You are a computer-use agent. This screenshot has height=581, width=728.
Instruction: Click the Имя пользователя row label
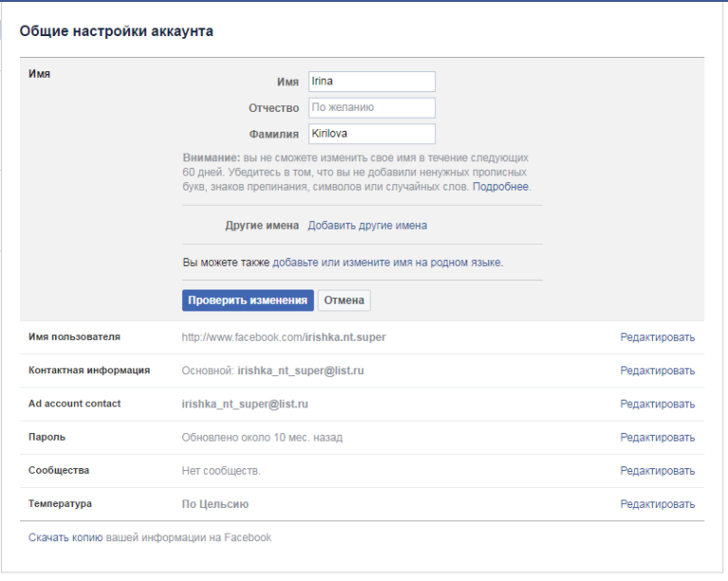pos(74,336)
